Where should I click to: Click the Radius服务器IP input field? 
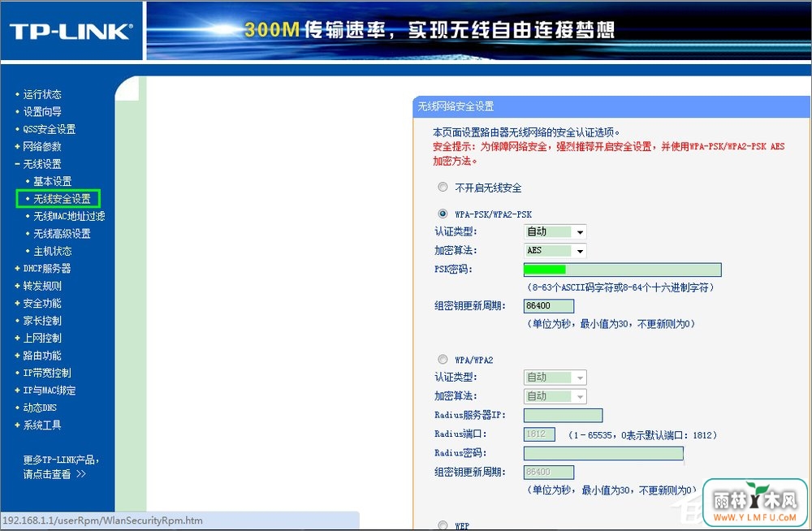[563, 415]
